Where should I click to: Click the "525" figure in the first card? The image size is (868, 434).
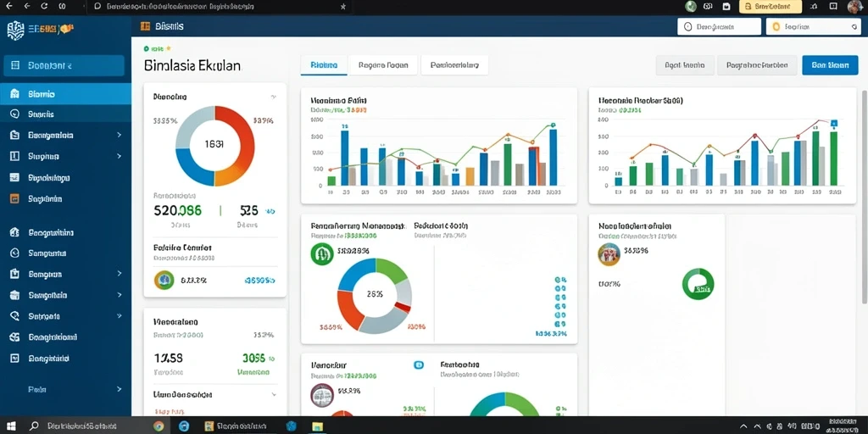(x=249, y=210)
